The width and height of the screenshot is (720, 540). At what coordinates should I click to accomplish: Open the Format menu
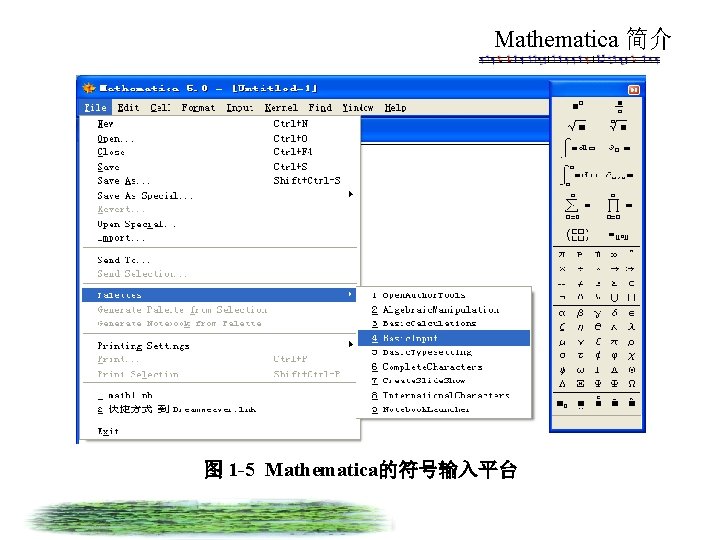198,107
